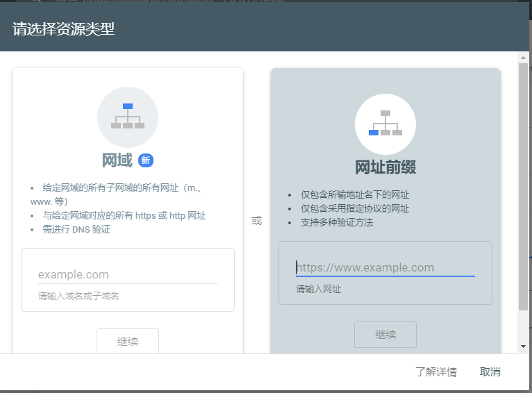Click the text 支持多种验证方法
Screen dimensions: 532x393
click(337, 222)
